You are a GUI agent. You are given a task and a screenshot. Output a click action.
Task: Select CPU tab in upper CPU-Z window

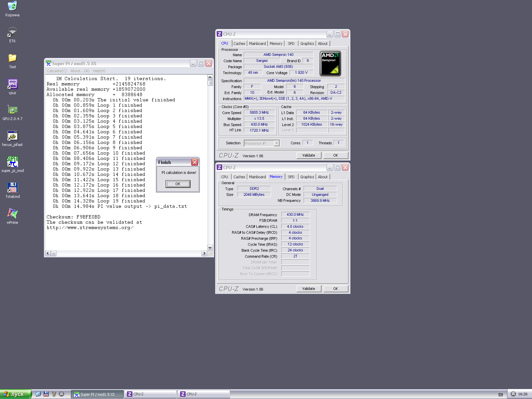(225, 43)
